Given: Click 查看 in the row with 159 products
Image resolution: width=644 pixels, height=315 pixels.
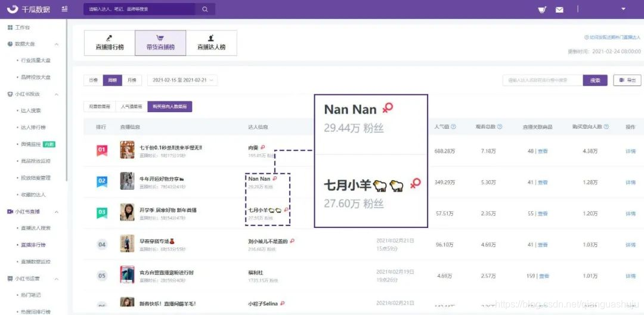Looking at the screenshot, I should (x=544, y=276).
